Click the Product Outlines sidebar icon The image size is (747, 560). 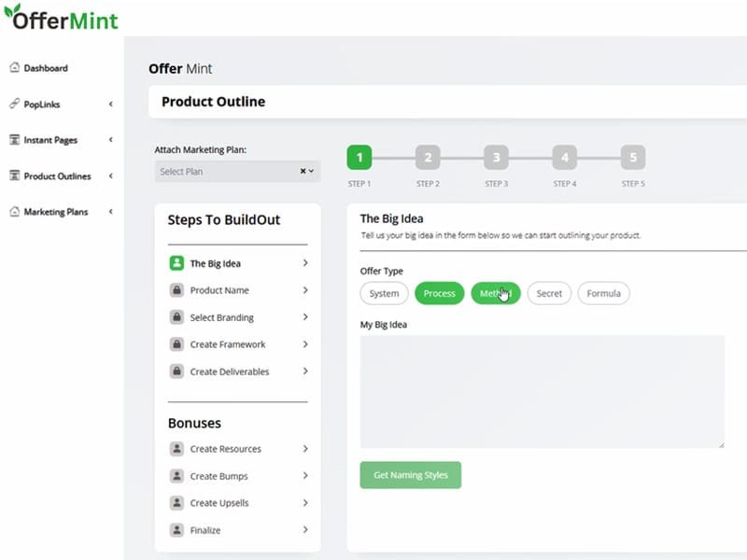14,175
